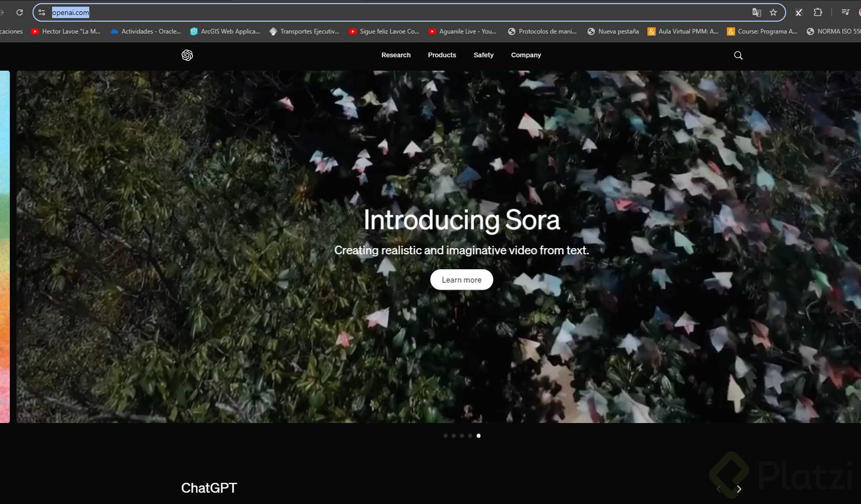Click the Learn more button about Sora

coord(462,280)
